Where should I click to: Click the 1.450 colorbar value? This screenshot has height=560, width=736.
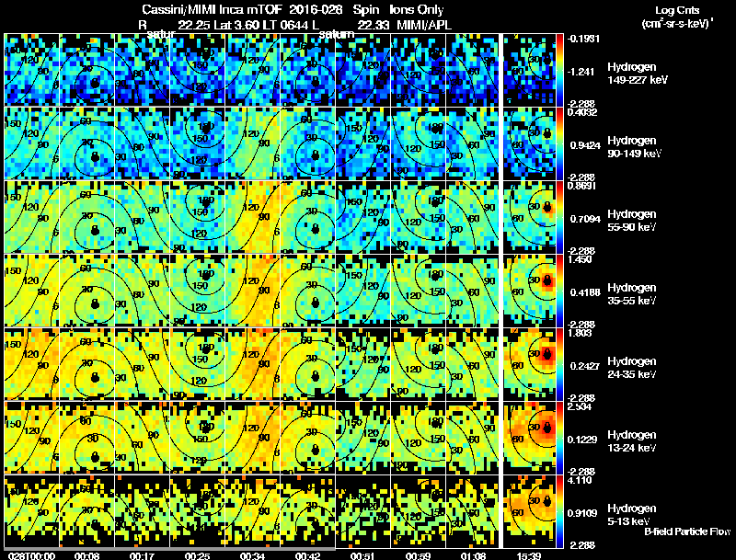(x=581, y=259)
